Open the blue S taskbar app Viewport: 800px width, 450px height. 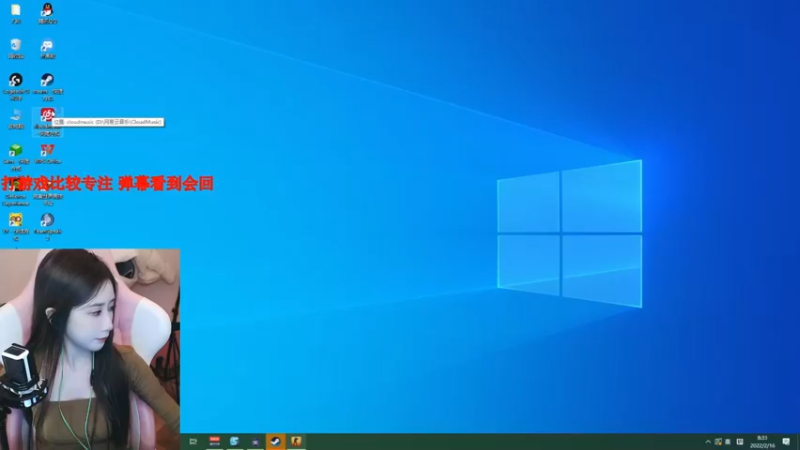click(x=234, y=441)
